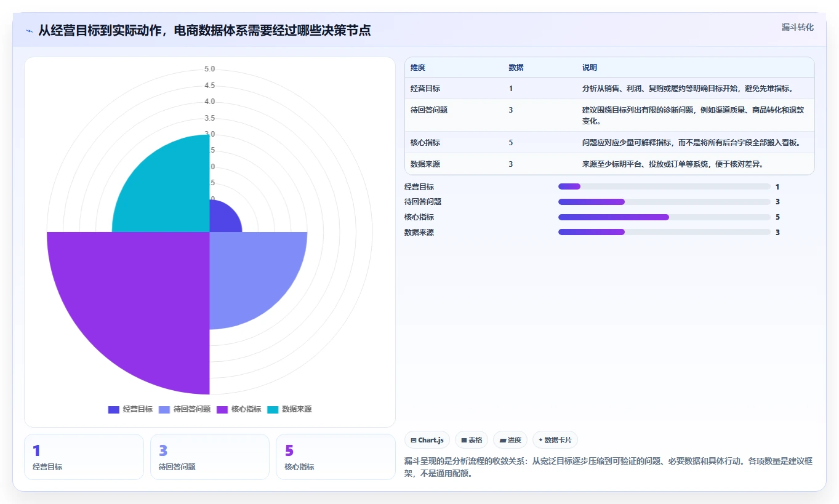Select the 待回答问题 cell in table
The height and width of the screenshot is (504, 839).
(429, 110)
